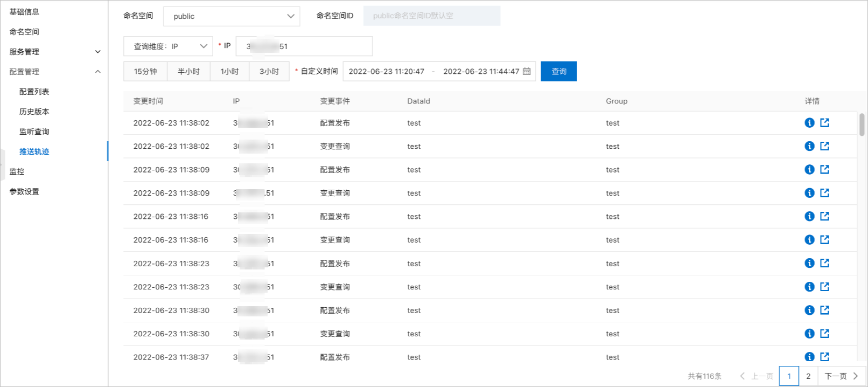Click external link icon for 11:38:09 配置发布 row

pyautogui.click(x=824, y=169)
